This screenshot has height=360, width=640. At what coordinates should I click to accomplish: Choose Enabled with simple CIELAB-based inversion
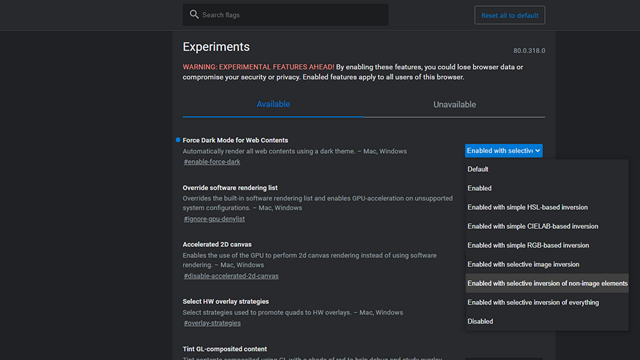(x=547, y=226)
